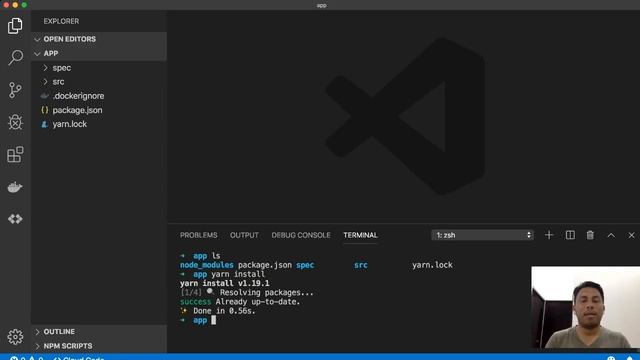Click the yarn.lock file icon
The image size is (640, 360).
point(44,124)
